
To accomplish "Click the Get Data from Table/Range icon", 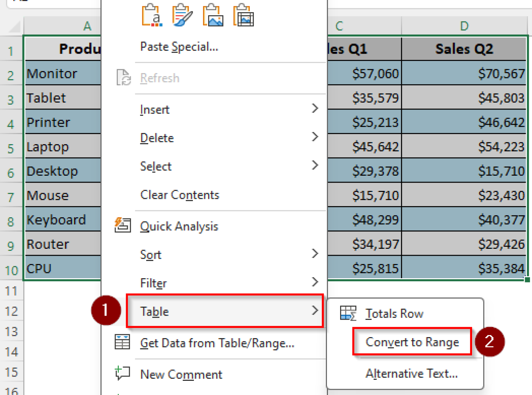I will click(122, 342).
